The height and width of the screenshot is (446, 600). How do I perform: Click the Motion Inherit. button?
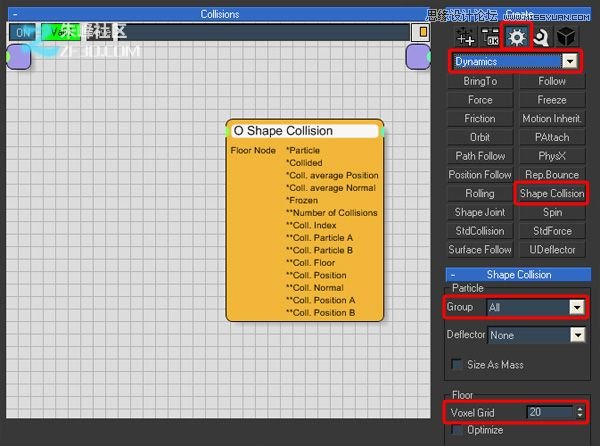552,119
